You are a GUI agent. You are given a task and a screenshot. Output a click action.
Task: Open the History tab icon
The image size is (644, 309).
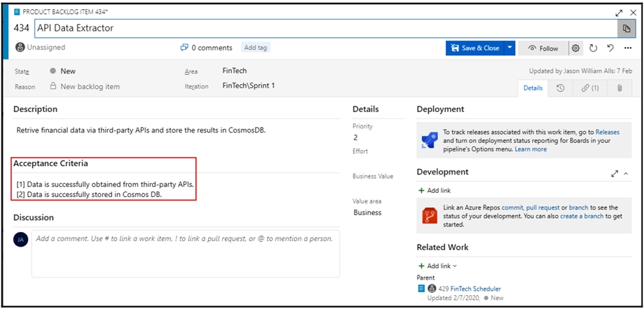point(561,88)
